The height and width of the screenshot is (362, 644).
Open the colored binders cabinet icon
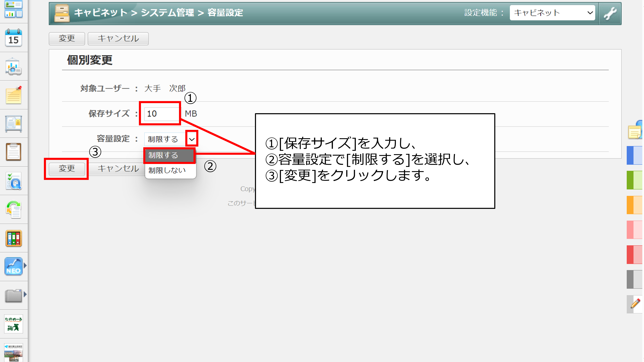point(13,238)
